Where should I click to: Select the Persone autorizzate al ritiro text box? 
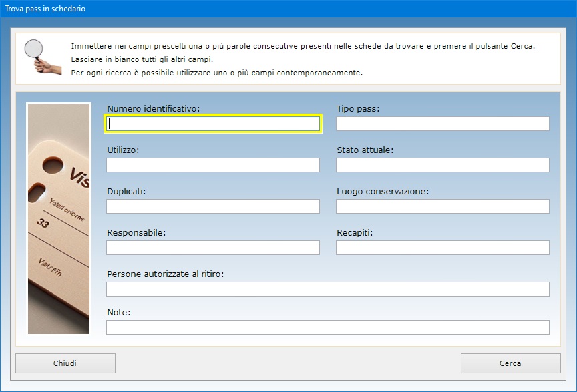click(x=327, y=289)
